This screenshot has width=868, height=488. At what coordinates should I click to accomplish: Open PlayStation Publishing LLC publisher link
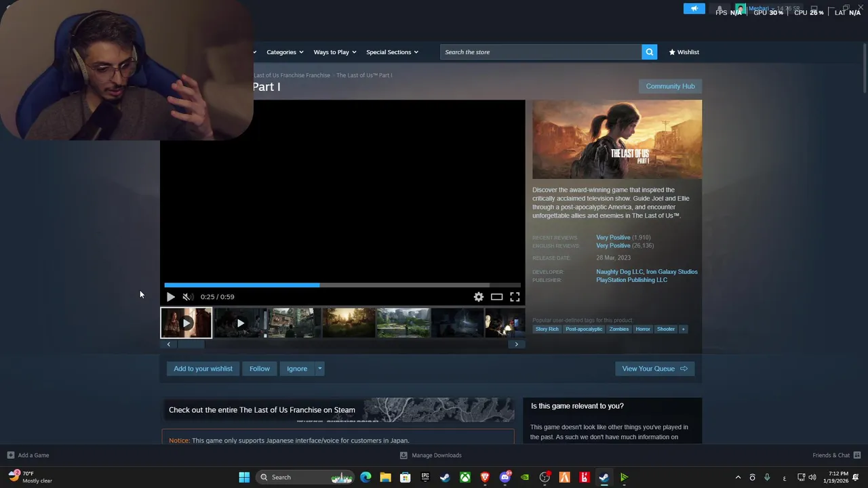[631, 280]
